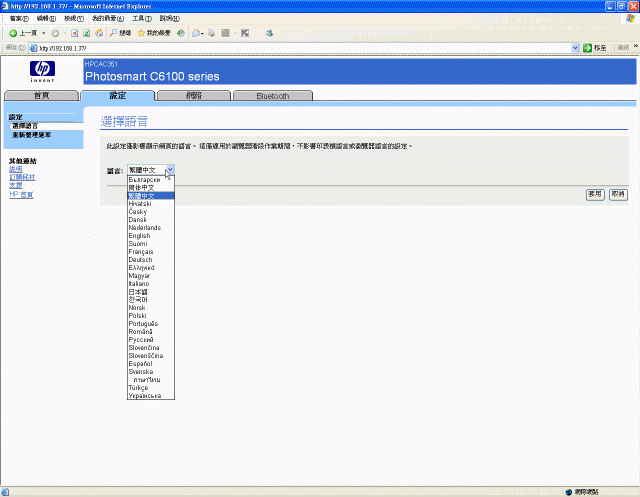This screenshot has width=640, height=497.
Task: Expand the address bar dropdown arrow
Action: pyautogui.click(x=575, y=48)
